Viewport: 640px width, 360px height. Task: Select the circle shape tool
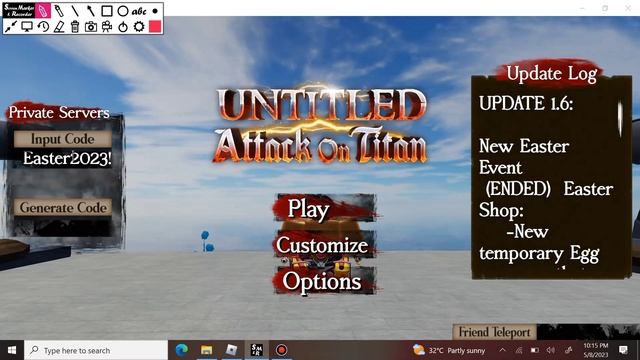122,11
